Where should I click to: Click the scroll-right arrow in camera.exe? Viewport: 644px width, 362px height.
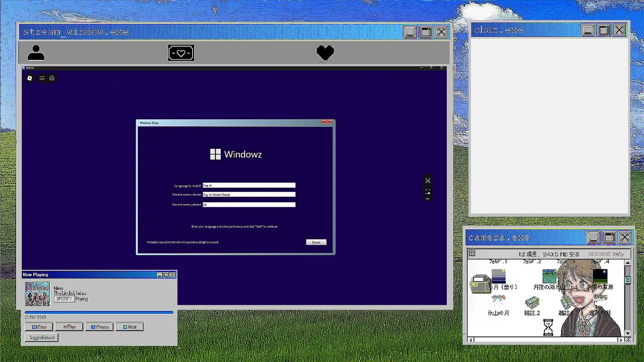pos(620,340)
